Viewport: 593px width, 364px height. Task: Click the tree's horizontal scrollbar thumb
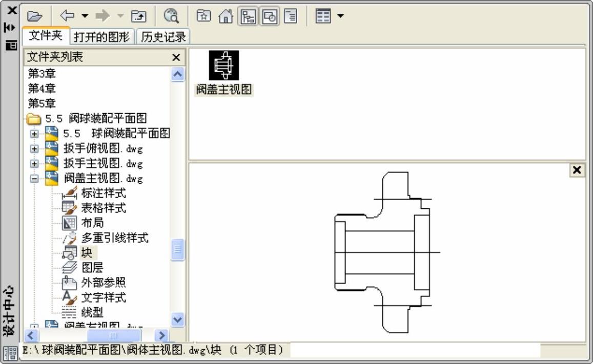tap(114, 335)
